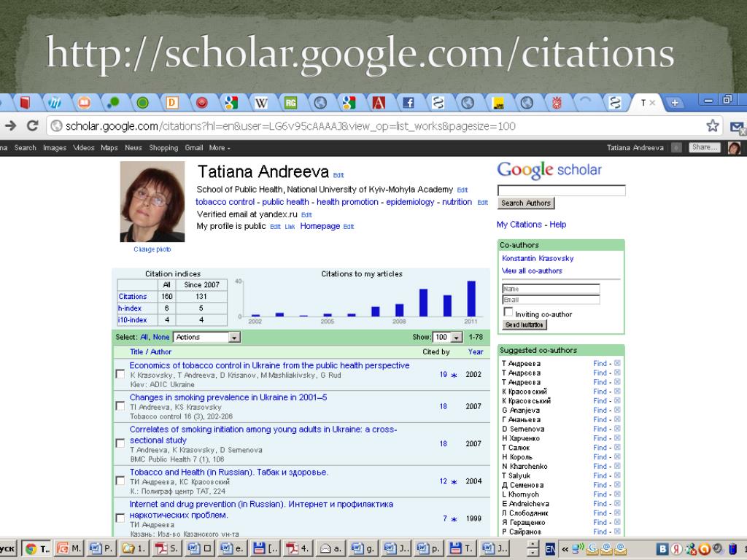Click Tatiana Andreeva profile photo
The image size is (747, 560).
[152, 201]
